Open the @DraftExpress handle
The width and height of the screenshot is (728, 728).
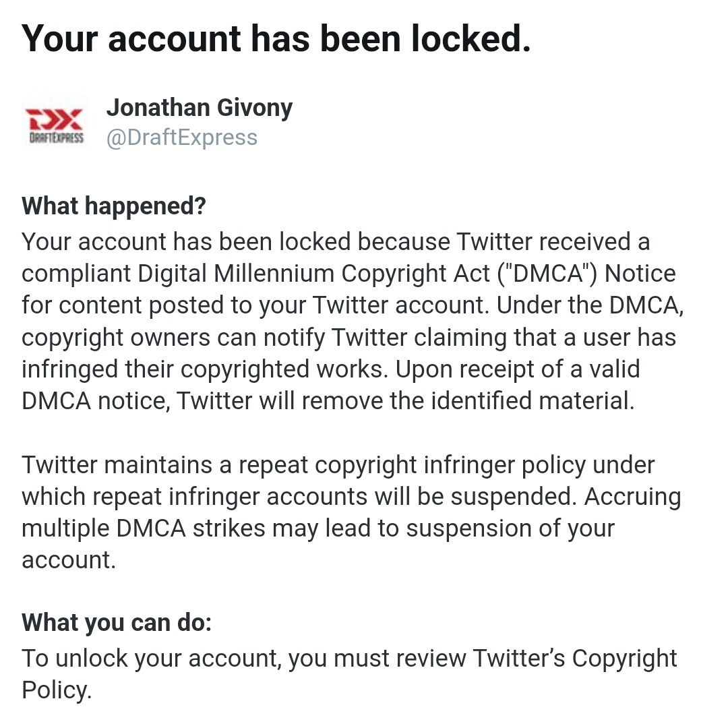[182, 138]
